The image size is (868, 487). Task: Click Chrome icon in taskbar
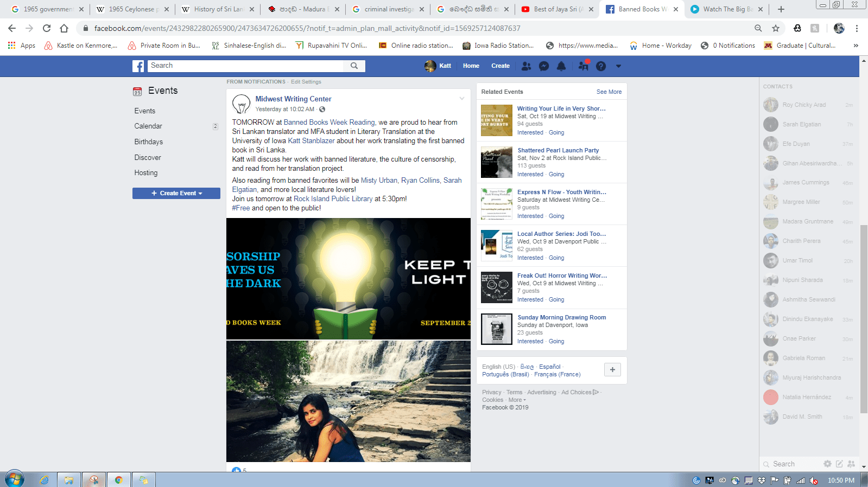point(118,480)
